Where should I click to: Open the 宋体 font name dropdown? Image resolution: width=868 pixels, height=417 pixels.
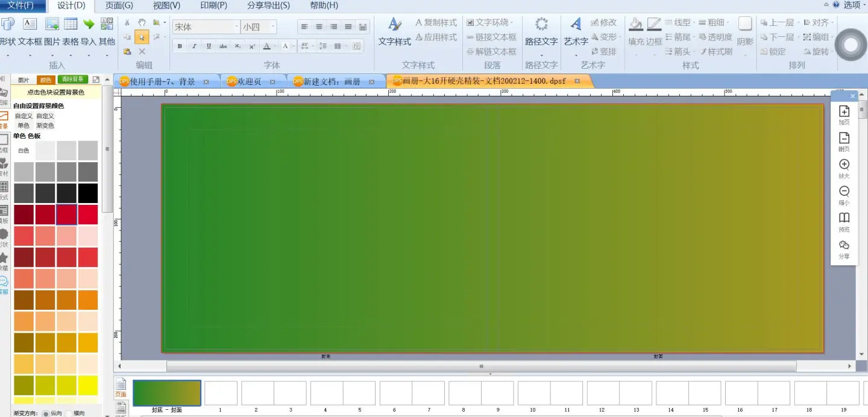[236, 27]
